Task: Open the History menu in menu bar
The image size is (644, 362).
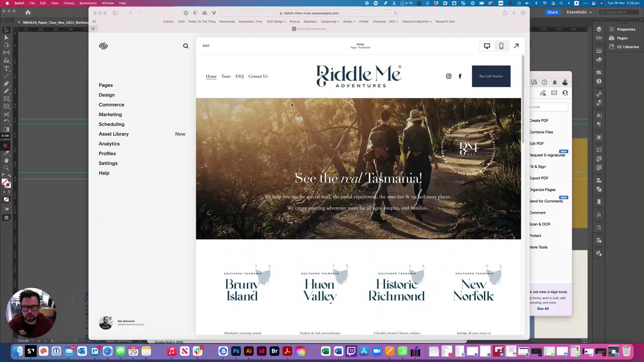Action: coord(69,3)
